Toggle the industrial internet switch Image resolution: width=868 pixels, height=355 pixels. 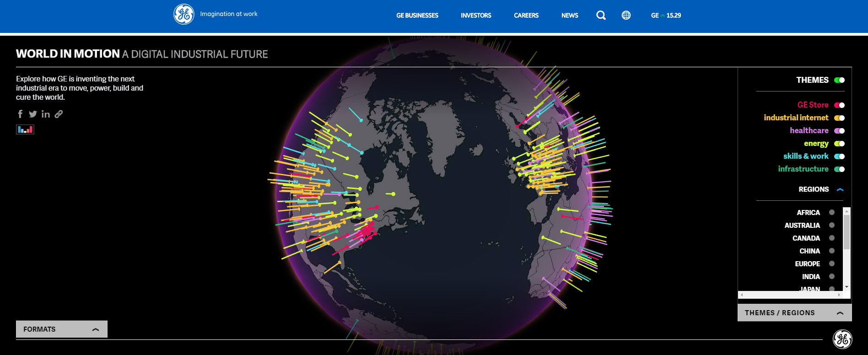pyautogui.click(x=839, y=118)
